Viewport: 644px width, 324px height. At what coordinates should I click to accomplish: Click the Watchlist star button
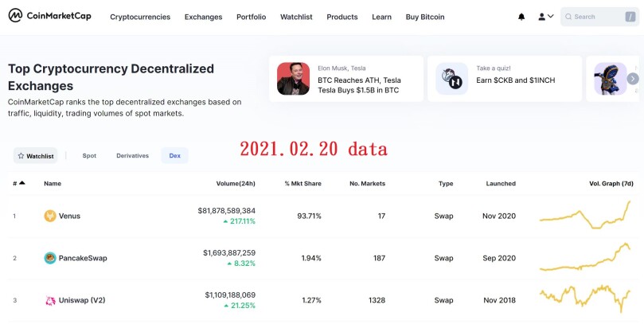[x=36, y=156]
